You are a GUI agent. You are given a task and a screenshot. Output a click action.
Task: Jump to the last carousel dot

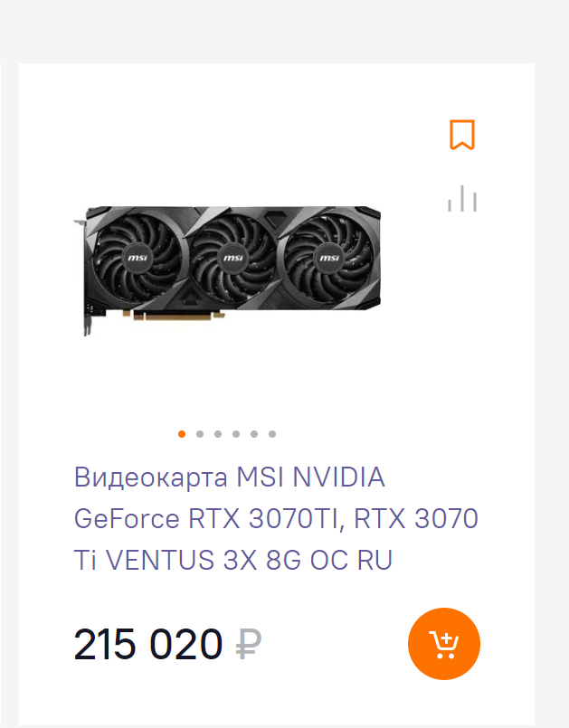pos(272,434)
